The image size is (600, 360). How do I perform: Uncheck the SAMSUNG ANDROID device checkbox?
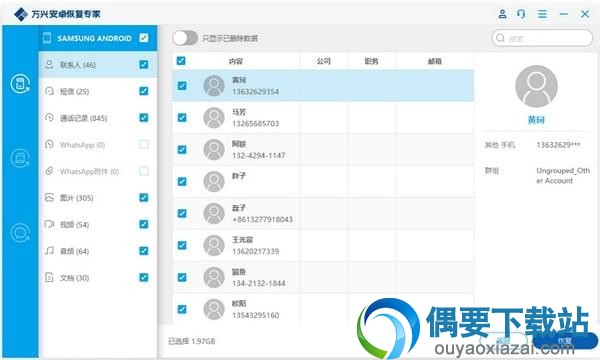point(144,38)
